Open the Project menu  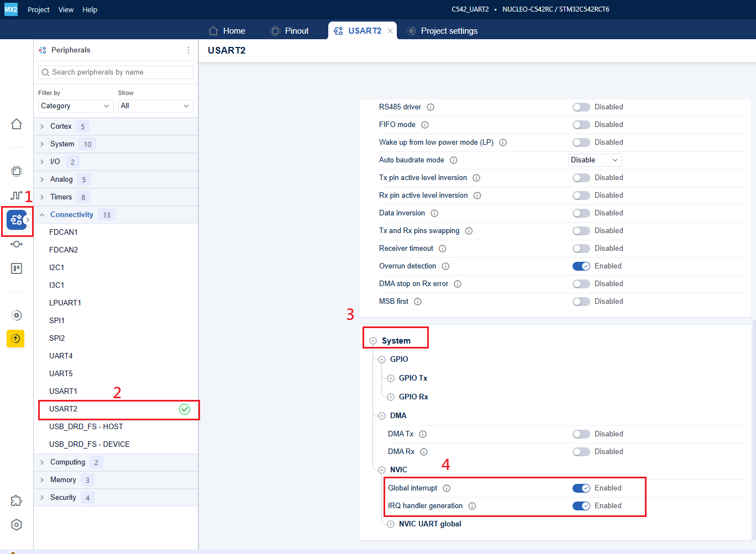pyautogui.click(x=39, y=9)
